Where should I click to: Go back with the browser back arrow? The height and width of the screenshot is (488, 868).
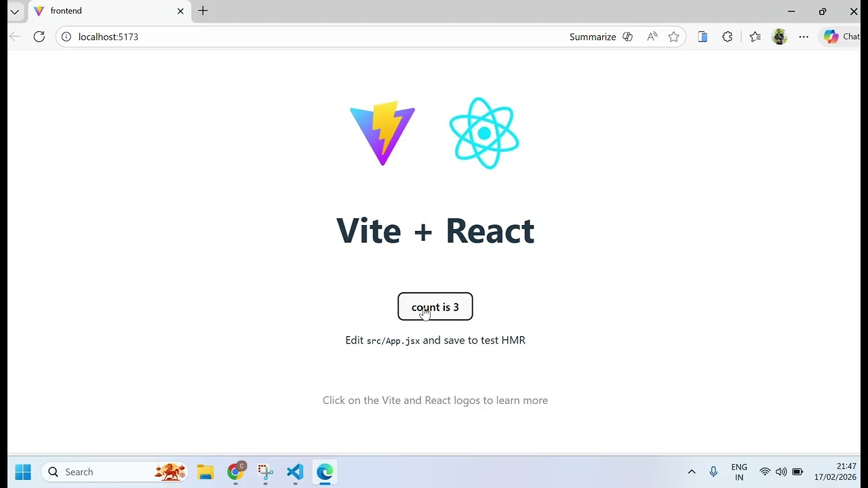tap(15, 37)
